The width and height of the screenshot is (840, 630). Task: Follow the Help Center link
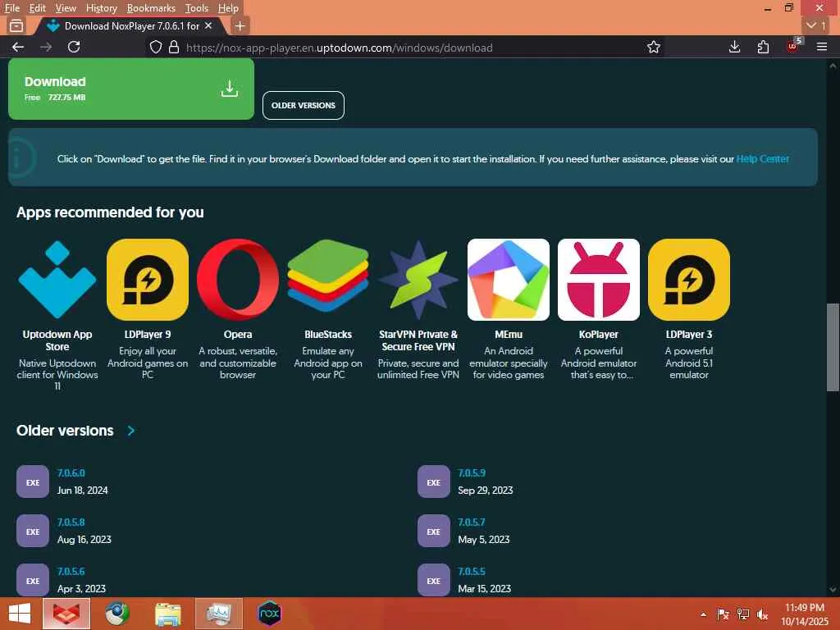coord(762,159)
